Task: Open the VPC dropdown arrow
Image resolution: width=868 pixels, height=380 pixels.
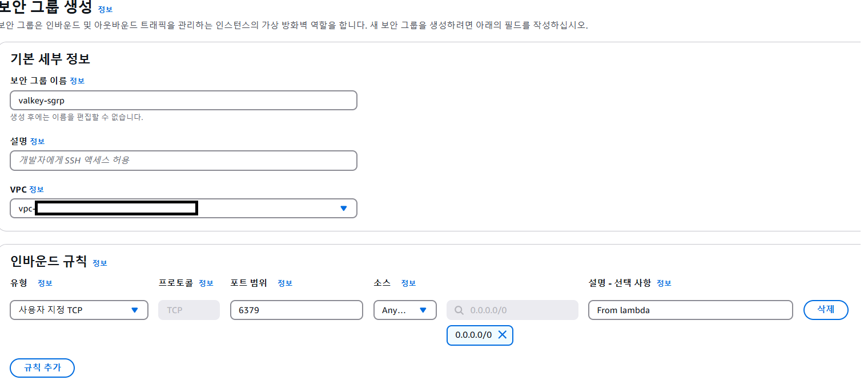Action: (x=343, y=209)
